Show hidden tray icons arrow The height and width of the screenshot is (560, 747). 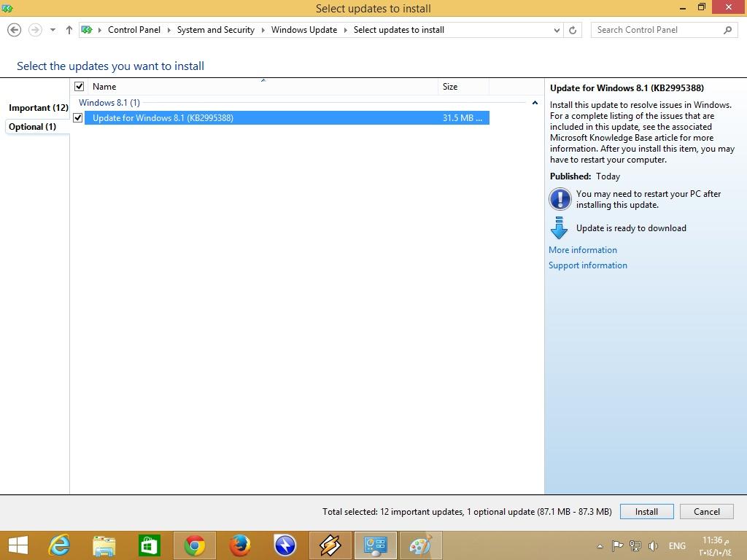pos(600,546)
